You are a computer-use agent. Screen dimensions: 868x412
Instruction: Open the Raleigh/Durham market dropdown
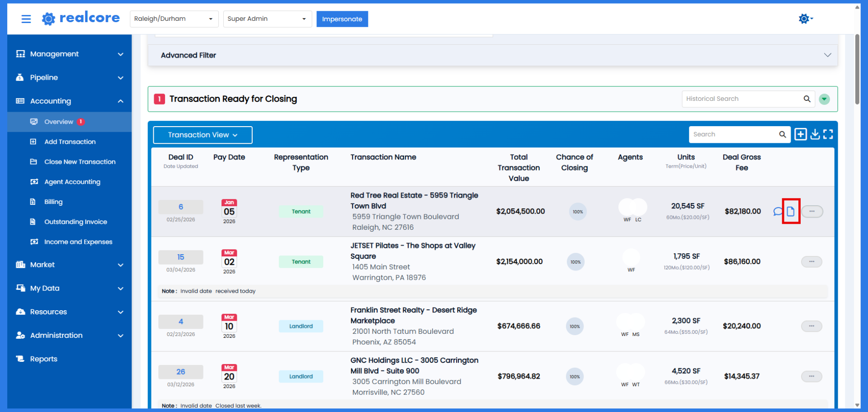(174, 19)
